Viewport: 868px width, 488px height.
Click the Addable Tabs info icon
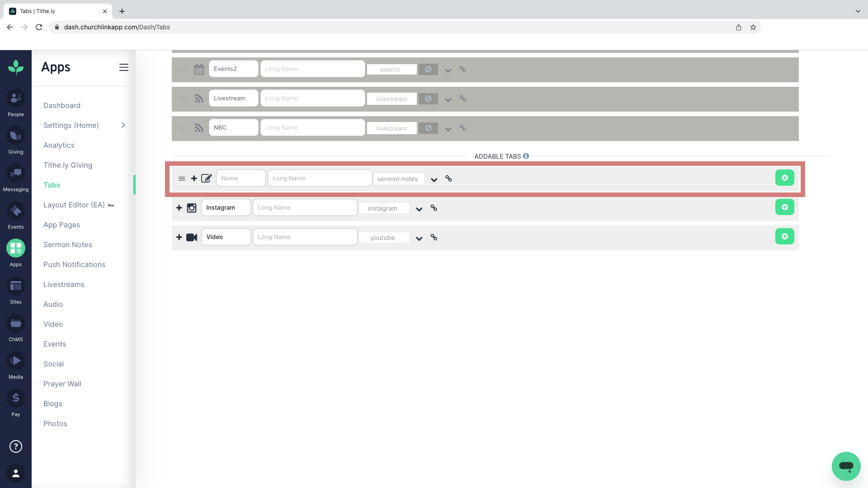[x=526, y=156]
